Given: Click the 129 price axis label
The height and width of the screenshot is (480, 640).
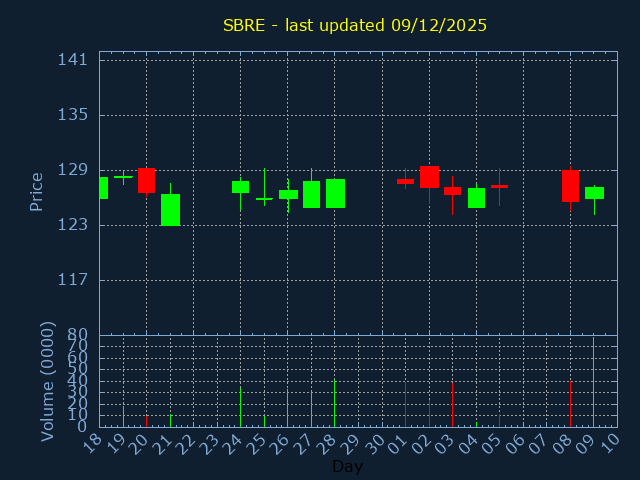Looking at the screenshot, I should 73,170.
